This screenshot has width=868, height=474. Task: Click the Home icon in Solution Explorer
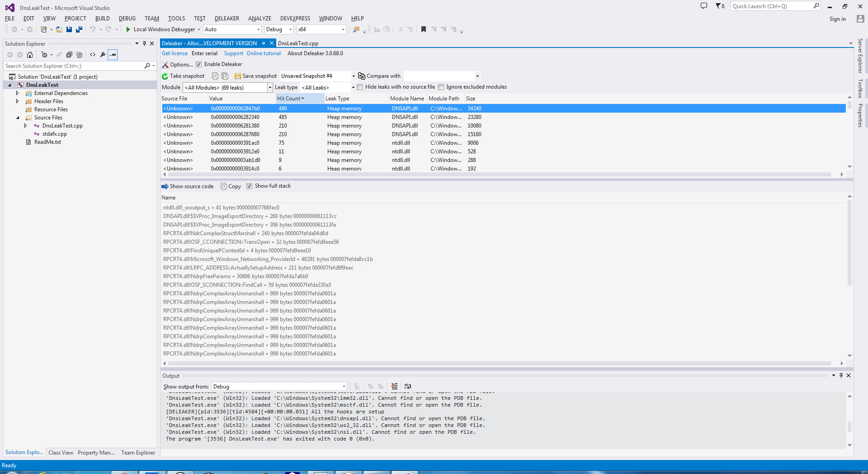(x=30, y=55)
